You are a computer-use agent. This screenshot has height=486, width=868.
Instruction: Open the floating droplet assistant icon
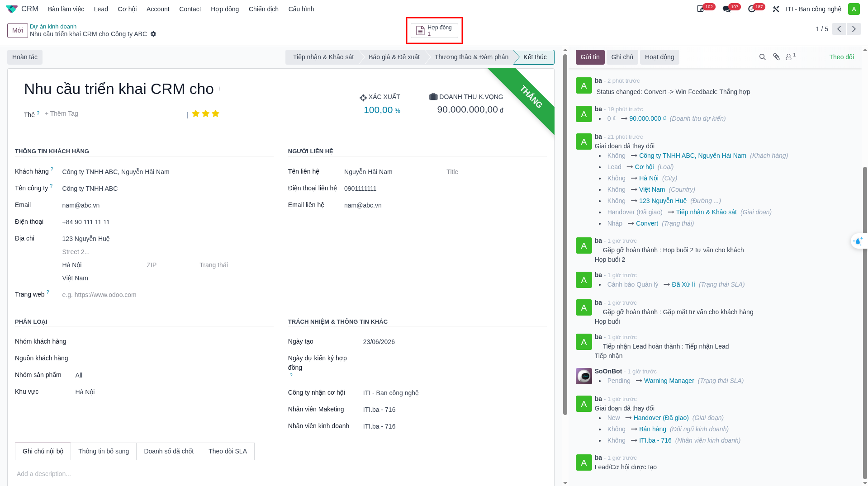pos(858,241)
